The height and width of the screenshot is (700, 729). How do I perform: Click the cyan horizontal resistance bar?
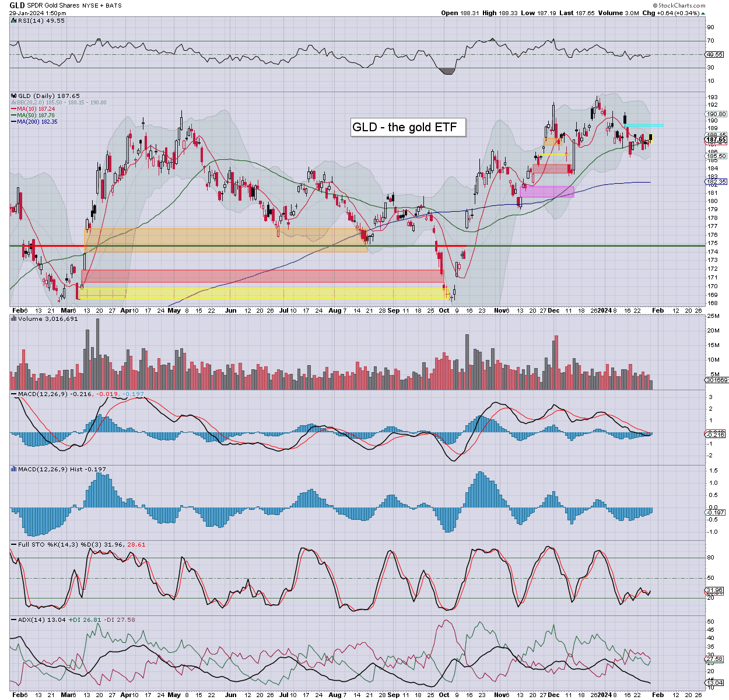point(643,125)
